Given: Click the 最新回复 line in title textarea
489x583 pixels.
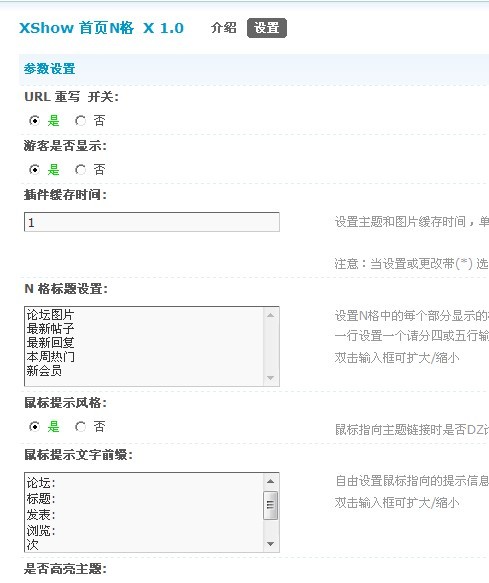Looking at the screenshot, I should tap(50, 342).
